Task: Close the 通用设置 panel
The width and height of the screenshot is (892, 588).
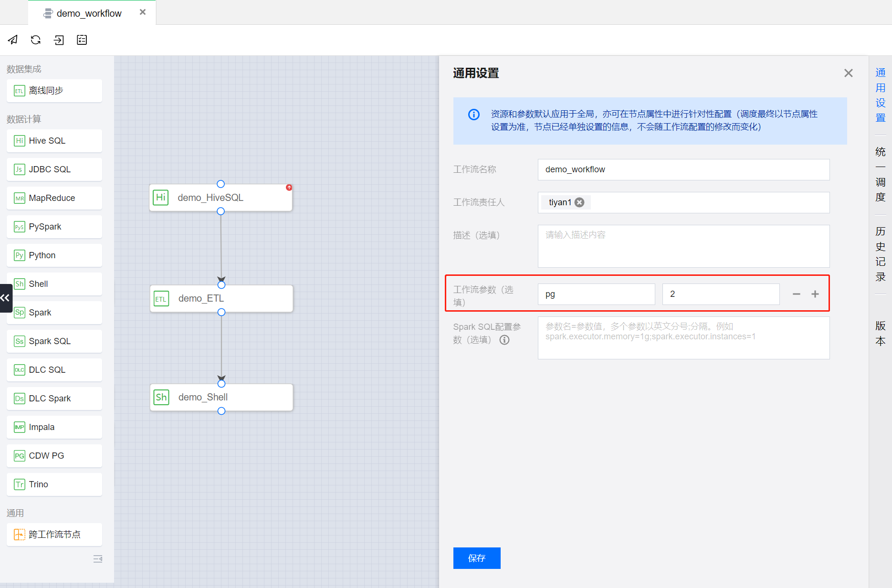Action: tap(848, 73)
